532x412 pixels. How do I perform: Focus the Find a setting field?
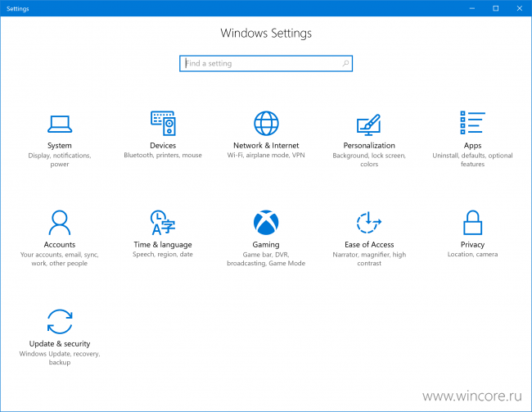[x=266, y=64]
